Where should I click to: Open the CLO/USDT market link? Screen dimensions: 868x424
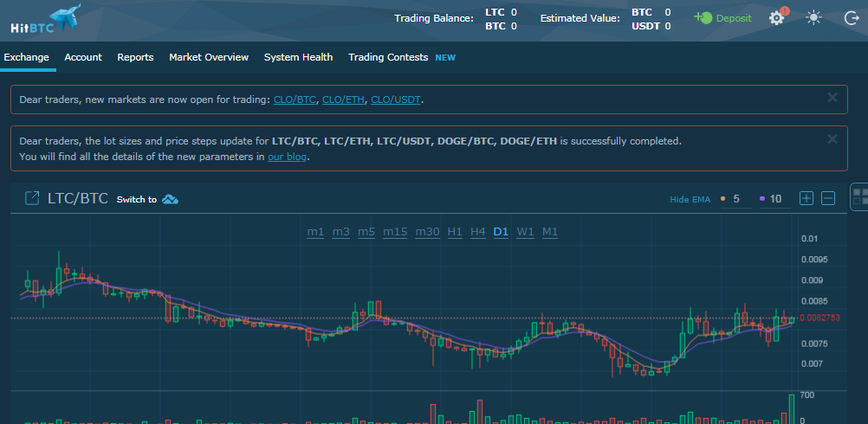pyautogui.click(x=396, y=100)
